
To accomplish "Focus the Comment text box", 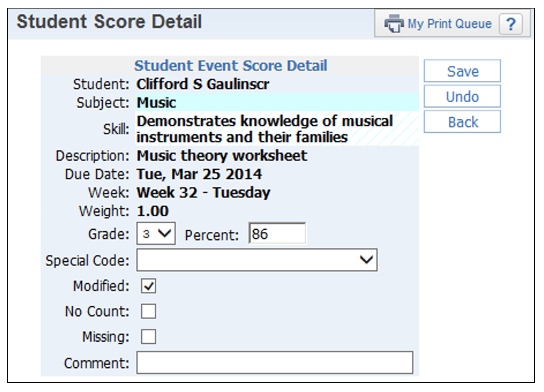I will (274, 363).
